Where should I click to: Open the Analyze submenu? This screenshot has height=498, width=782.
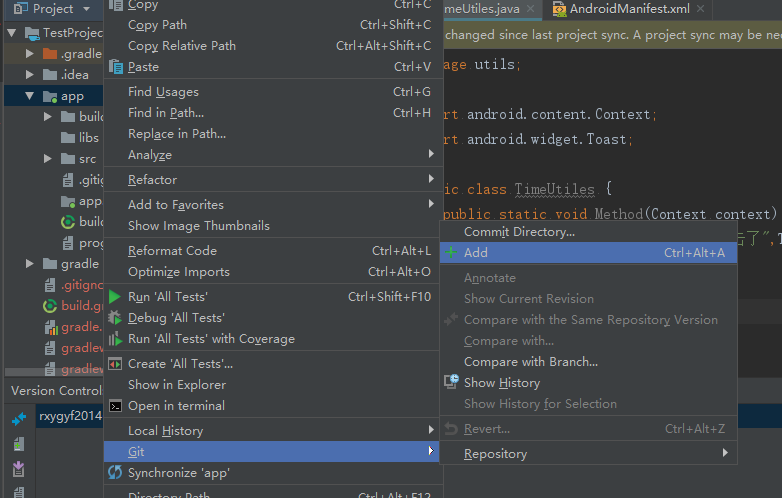[x=273, y=155]
